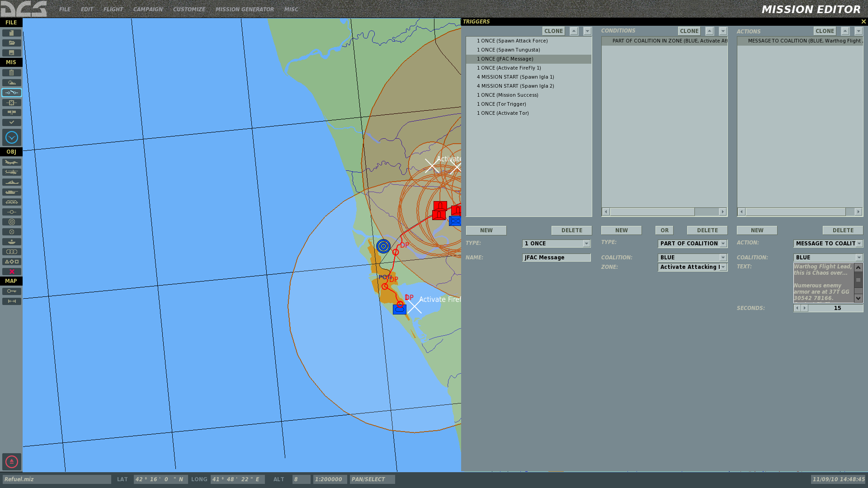Click the checkmark mission icon in sidebar

coord(12,122)
